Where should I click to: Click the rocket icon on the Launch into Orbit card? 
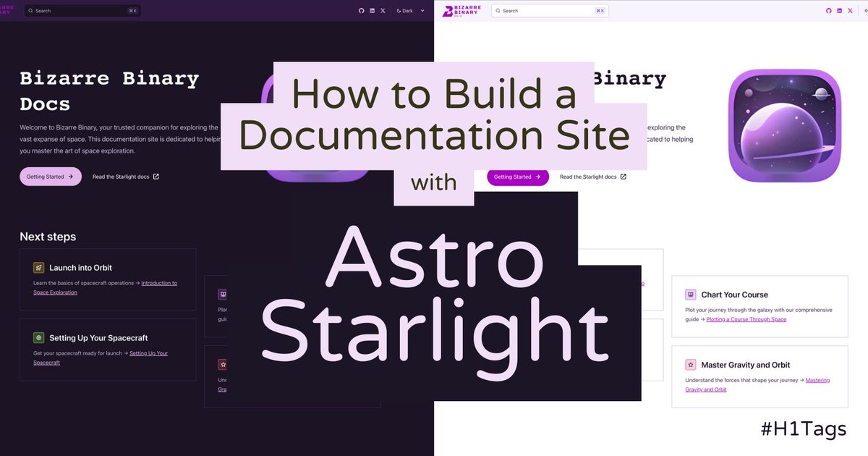[x=39, y=268]
